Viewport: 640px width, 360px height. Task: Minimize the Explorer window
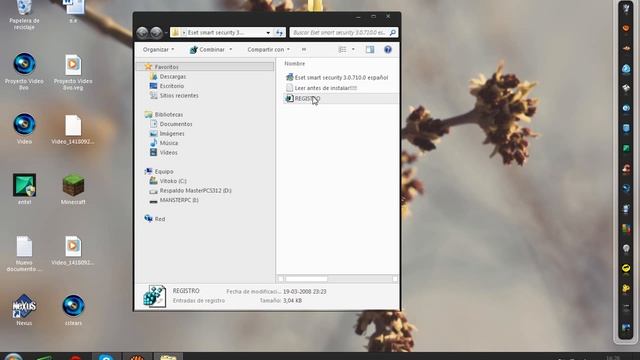coord(358,17)
